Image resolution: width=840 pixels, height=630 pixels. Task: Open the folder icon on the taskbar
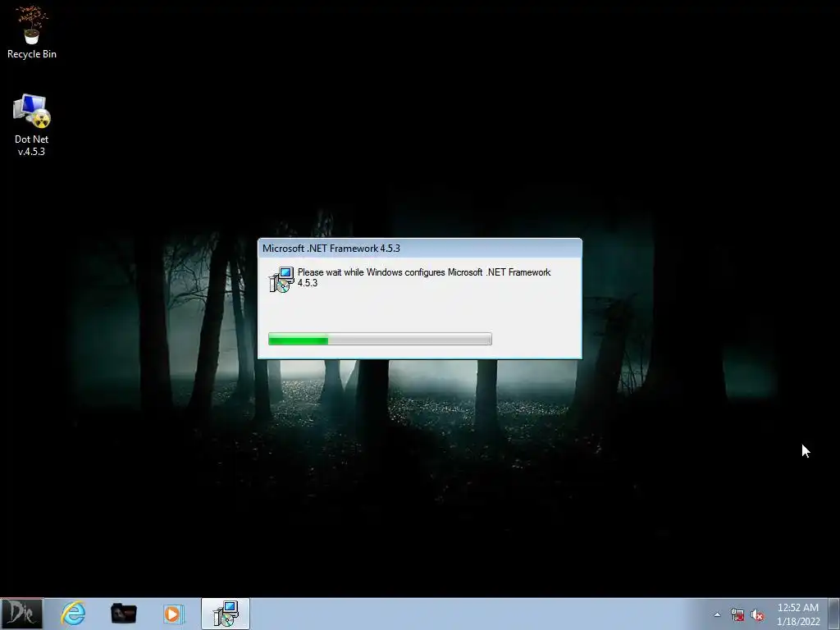(x=124, y=614)
